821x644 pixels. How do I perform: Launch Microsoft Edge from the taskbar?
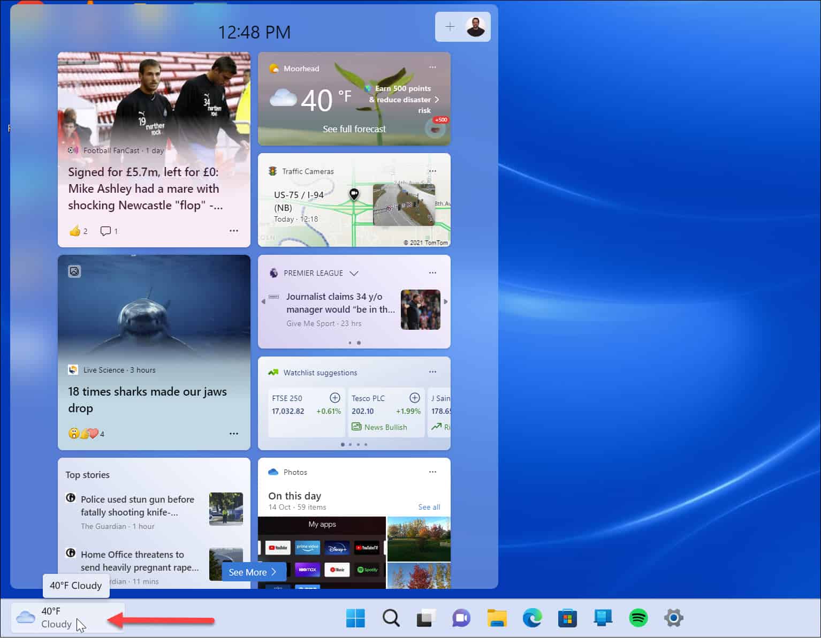point(531,618)
